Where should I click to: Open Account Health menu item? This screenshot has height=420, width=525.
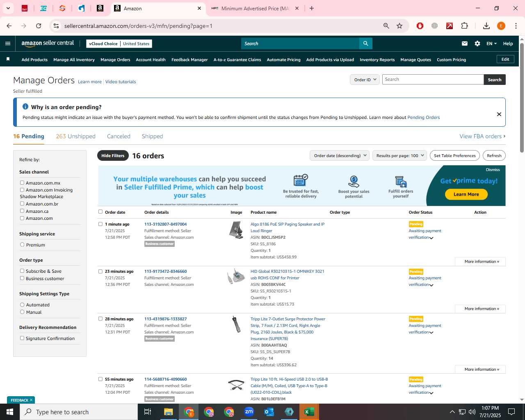151,59
